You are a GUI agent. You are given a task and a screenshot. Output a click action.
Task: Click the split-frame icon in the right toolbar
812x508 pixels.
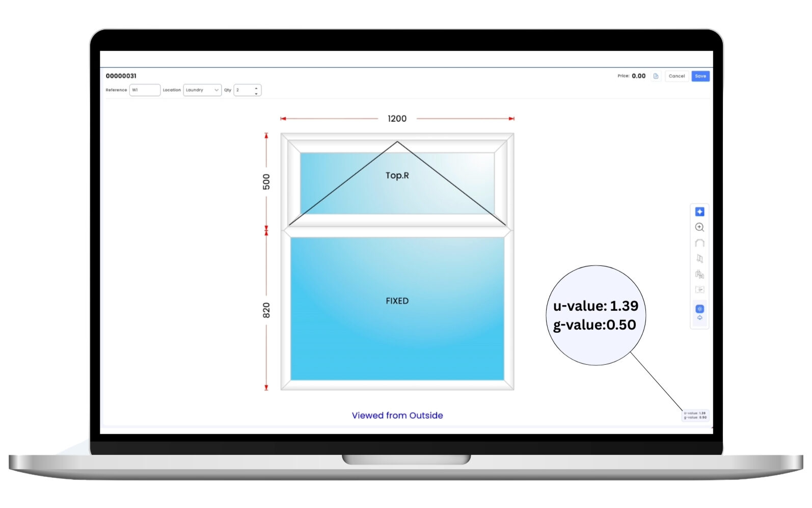(699, 290)
